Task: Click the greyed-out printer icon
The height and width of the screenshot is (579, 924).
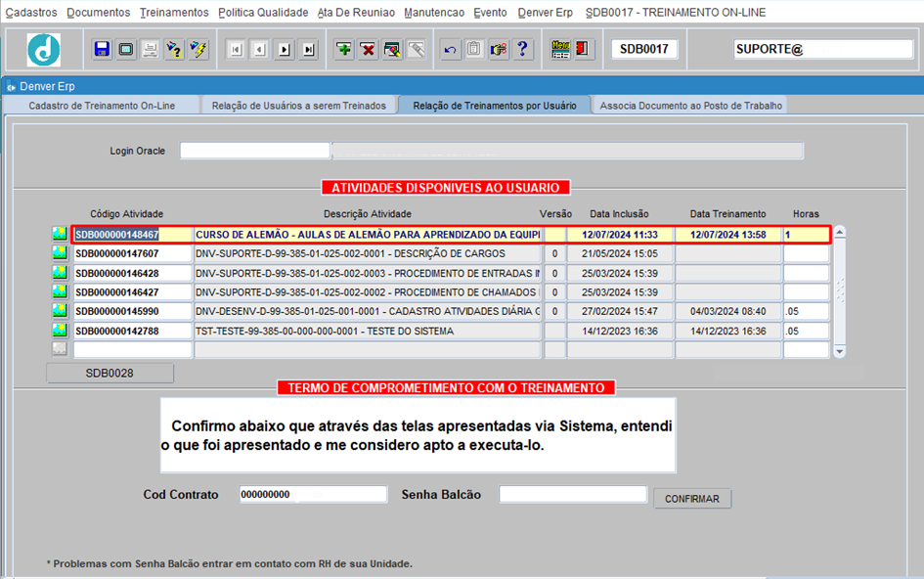Action: (x=151, y=50)
